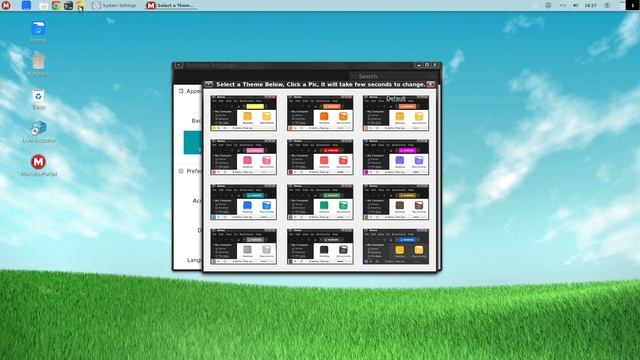Click the Search field in System Settings
This screenshot has width=640, height=360.
coord(393,76)
